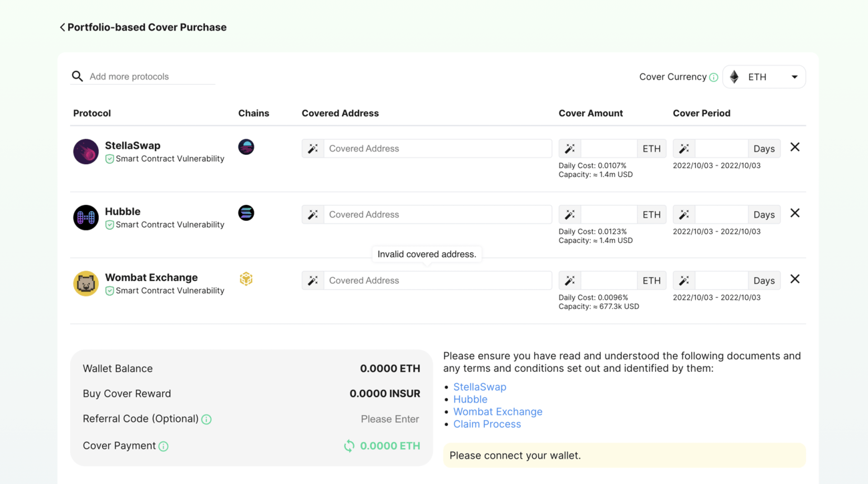The width and height of the screenshot is (868, 484).
Task: Open the Hubble document link
Action: (x=470, y=399)
